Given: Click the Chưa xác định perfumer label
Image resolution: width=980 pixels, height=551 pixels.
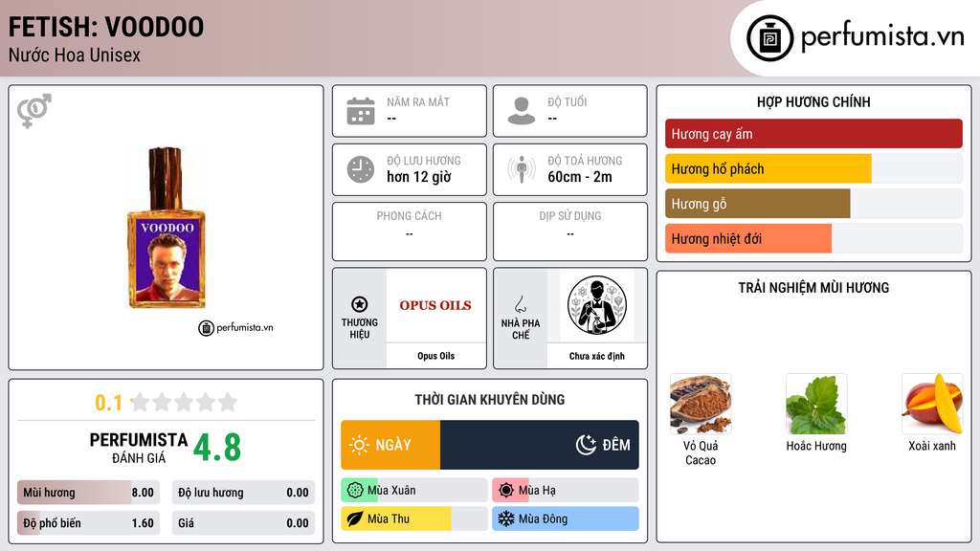Looking at the screenshot, I should point(597,356).
